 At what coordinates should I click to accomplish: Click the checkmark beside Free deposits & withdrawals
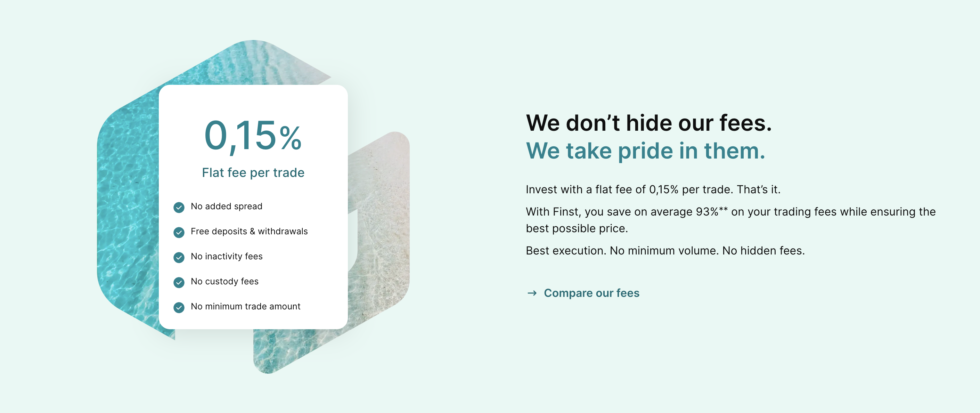(x=179, y=232)
